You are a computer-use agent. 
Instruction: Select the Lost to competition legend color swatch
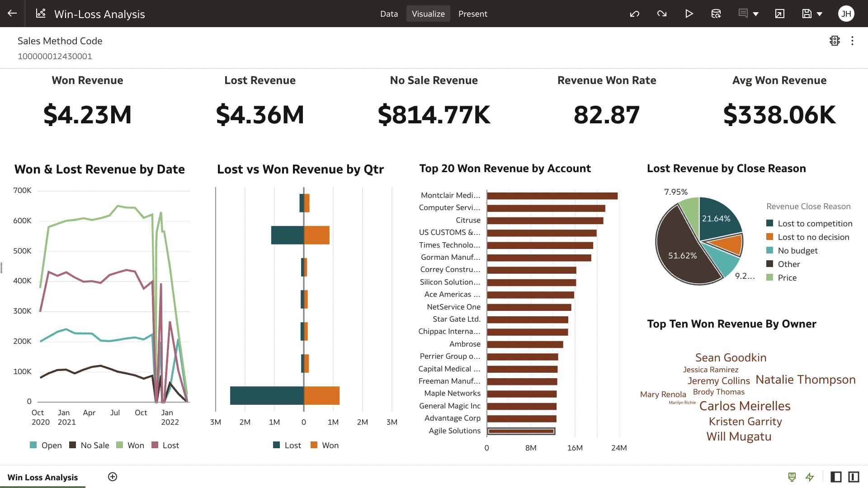click(x=769, y=223)
